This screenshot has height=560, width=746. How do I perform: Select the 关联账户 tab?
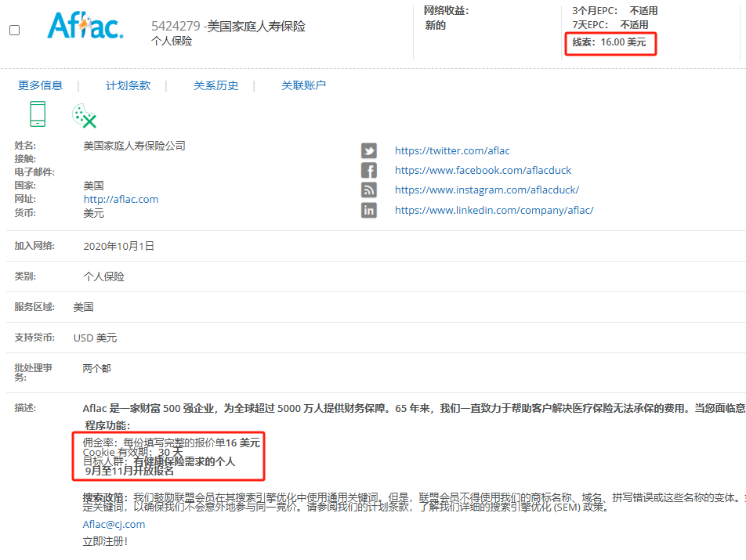[x=303, y=85]
